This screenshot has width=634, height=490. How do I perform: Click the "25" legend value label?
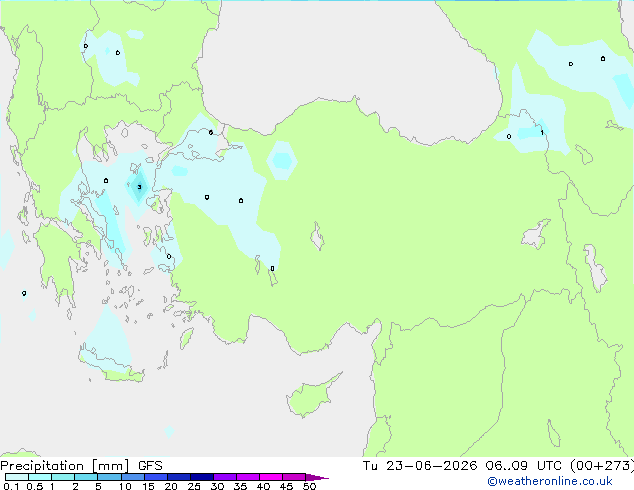(x=194, y=486)
